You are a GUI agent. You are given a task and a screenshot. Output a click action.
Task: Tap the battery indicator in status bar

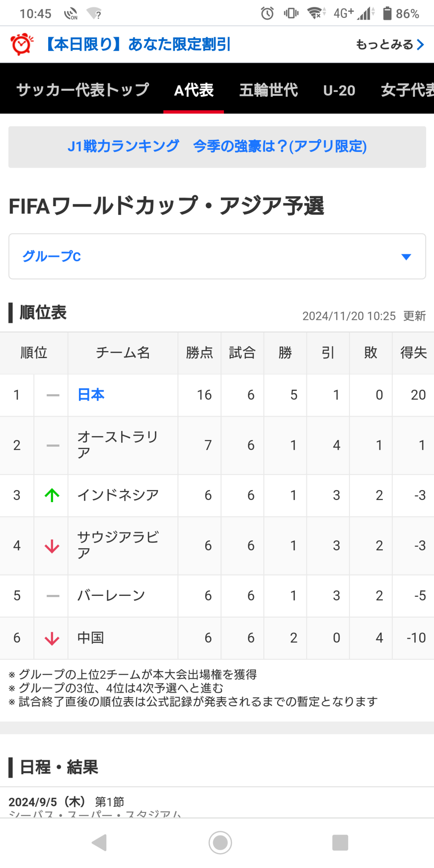point(387,13)
